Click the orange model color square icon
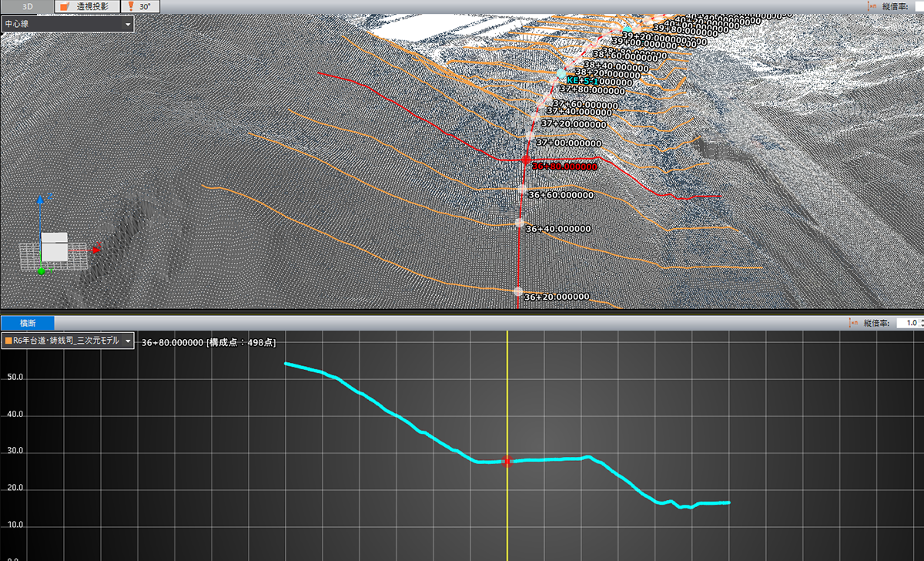924x561 pixels. (x=8, y=341)
